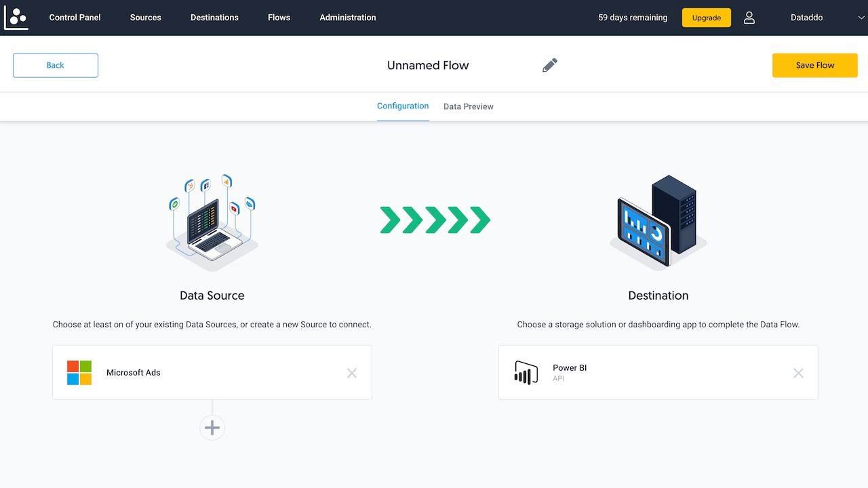The width and height of the screenshot is (868, 488).
Task: Switch to the Configuration tab
Action: (x=403, y=106)
